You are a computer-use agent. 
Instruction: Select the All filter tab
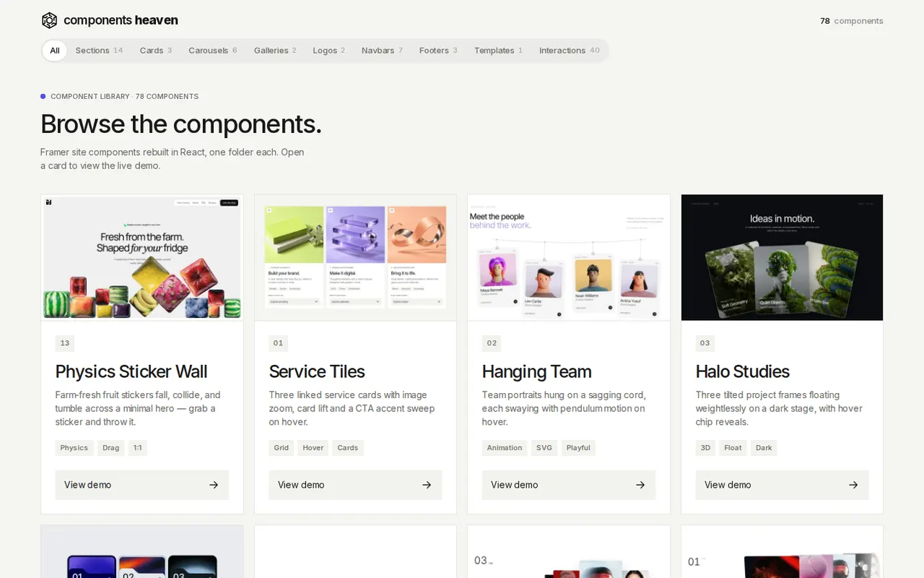coord(55,51)
